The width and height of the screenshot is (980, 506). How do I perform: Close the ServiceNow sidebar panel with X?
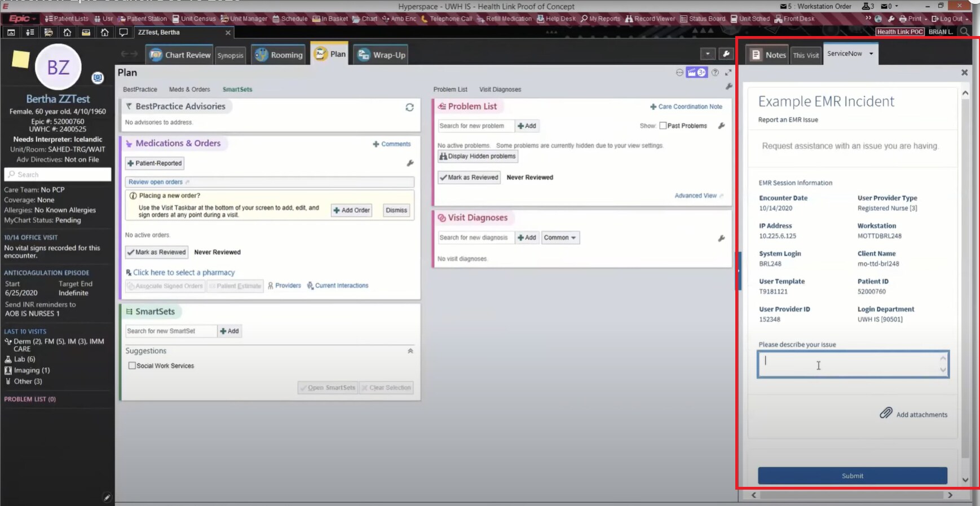964,73
